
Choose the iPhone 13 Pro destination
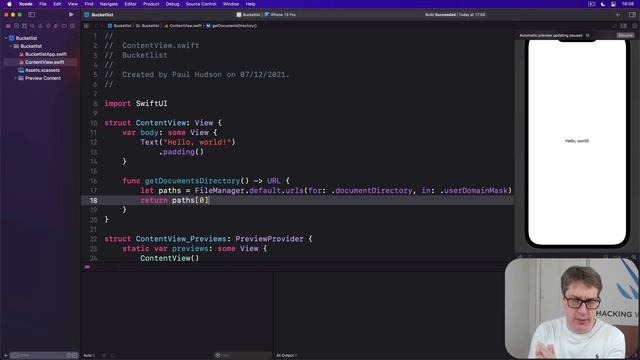280,15
